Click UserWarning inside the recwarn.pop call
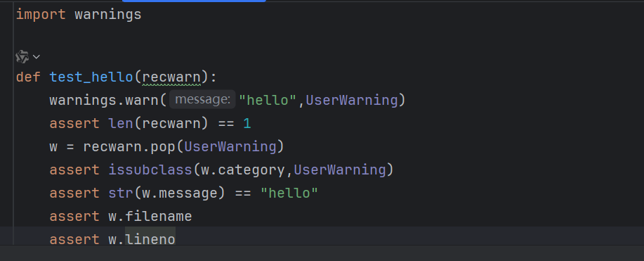This screenshot has height=261, width=644. (x=230, y=146)
